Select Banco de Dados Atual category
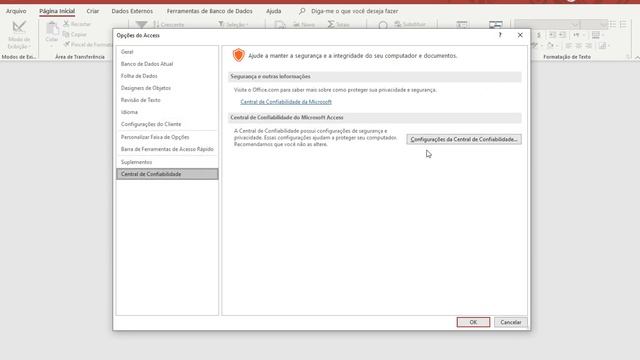 [x=167, y=64]
